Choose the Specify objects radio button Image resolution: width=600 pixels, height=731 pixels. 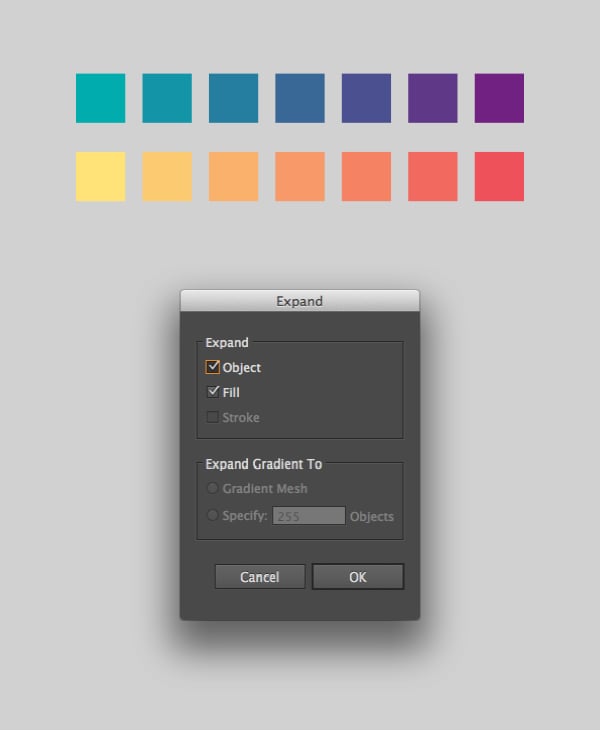point(212,516)
